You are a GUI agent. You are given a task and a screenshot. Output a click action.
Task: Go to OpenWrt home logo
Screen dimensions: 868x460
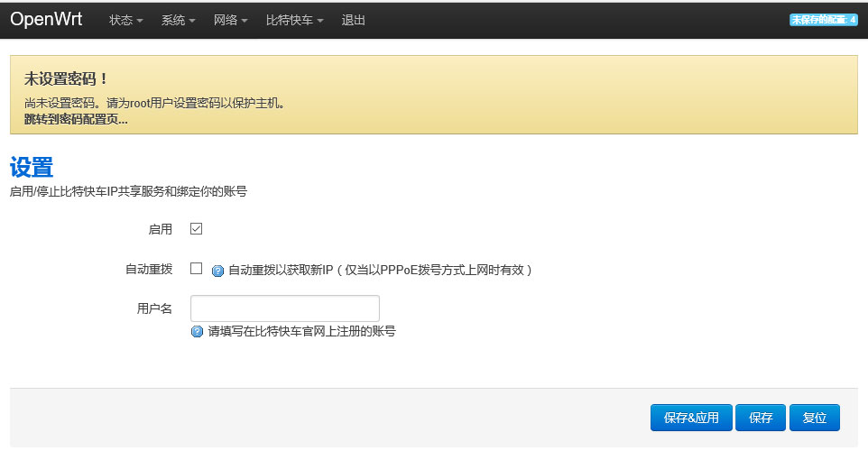tap(46, 19)
